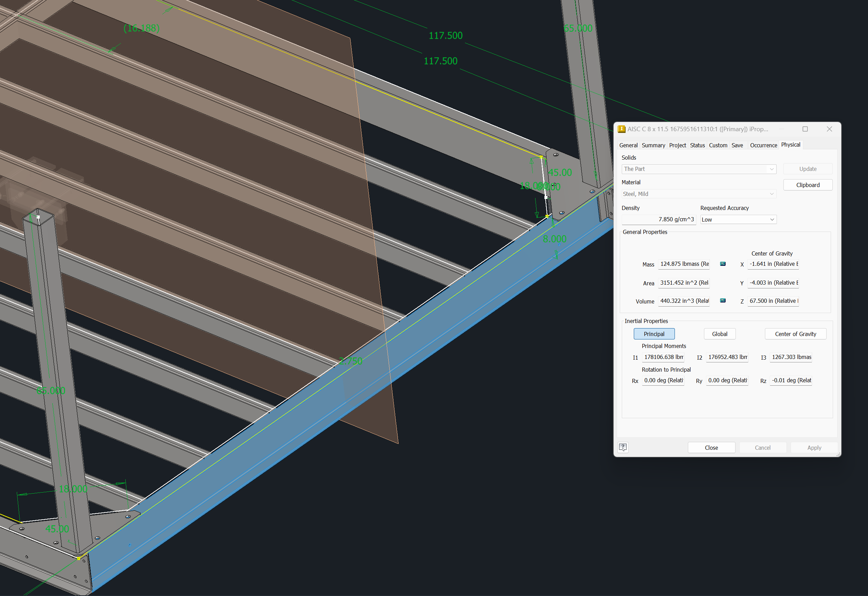This screenshot has height=596, width=868.
Task: Click the Volume field showing 440.322 in^3
Action: (683, 301)
